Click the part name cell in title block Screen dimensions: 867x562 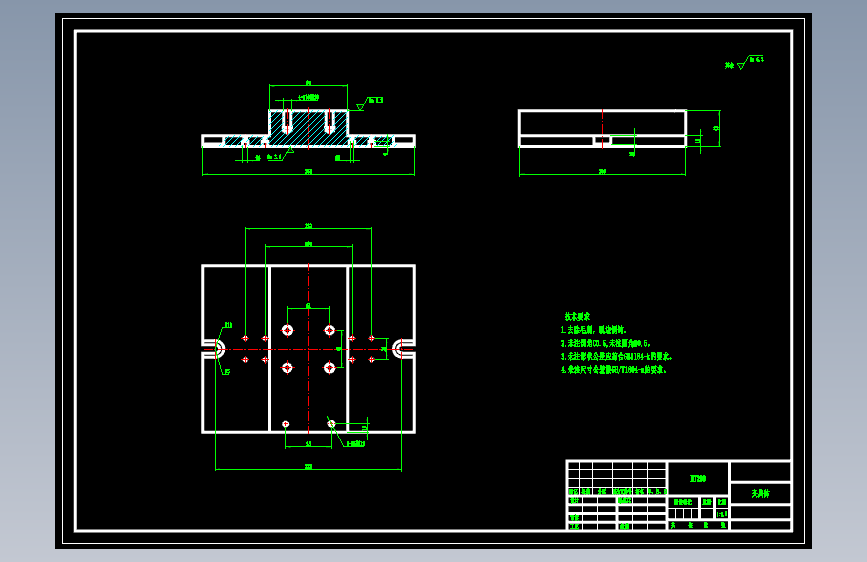pos(760,493)
